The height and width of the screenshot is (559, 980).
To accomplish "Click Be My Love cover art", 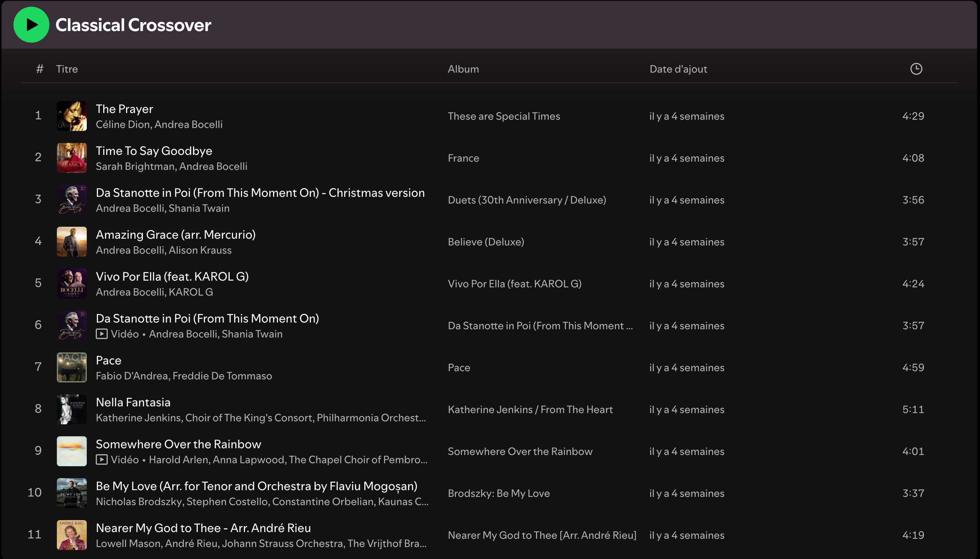I will pyautogui.click(x=72, y=493).
